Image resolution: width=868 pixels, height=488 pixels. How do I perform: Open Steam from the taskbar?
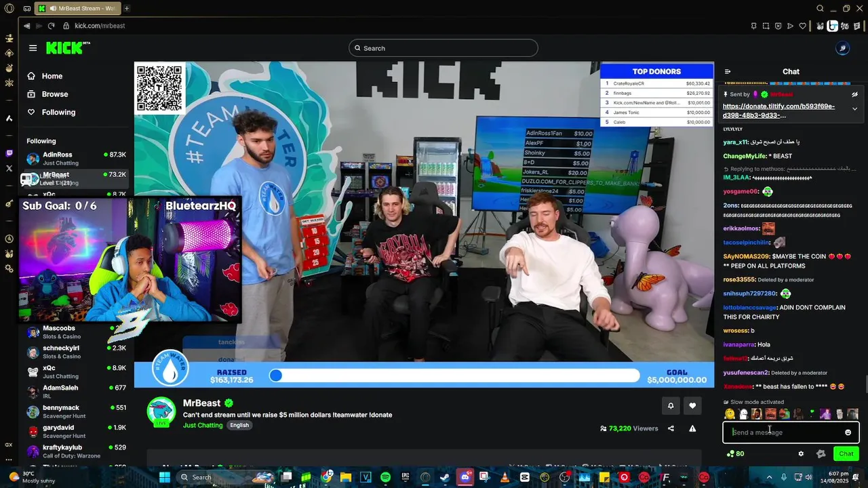[x=446, y=477]
